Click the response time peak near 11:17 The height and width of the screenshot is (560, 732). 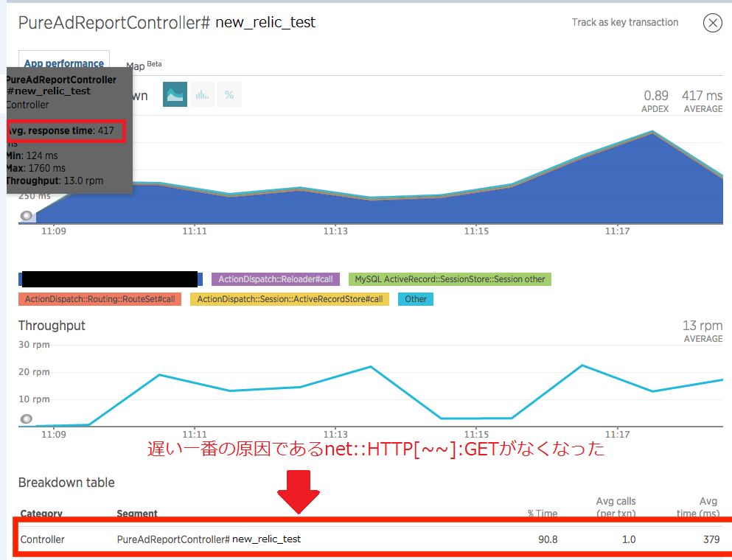(x=652, y=133)
